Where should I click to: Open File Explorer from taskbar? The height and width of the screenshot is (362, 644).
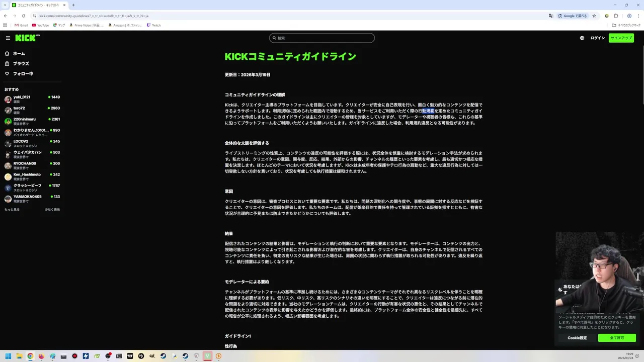click(x=19, y=356)
